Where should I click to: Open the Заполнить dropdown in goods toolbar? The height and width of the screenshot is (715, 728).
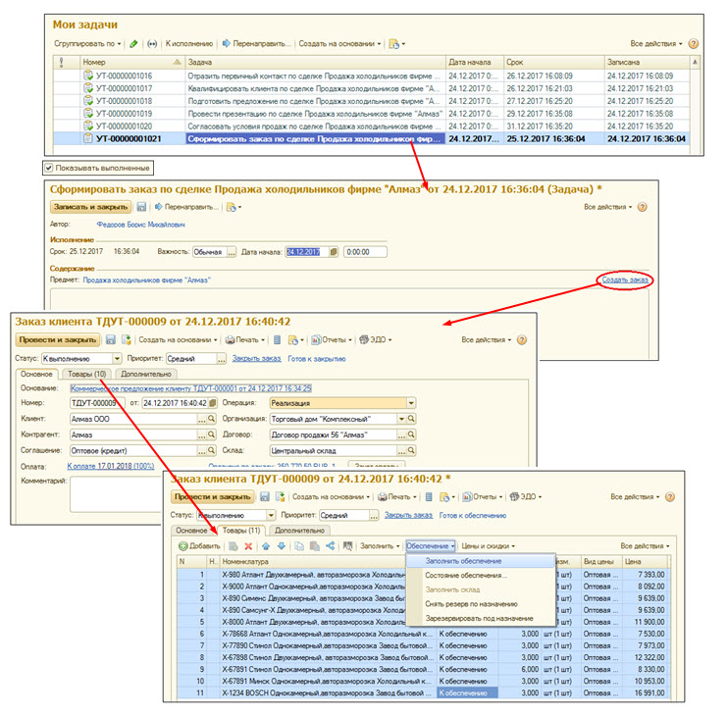(x=380, y=546)
